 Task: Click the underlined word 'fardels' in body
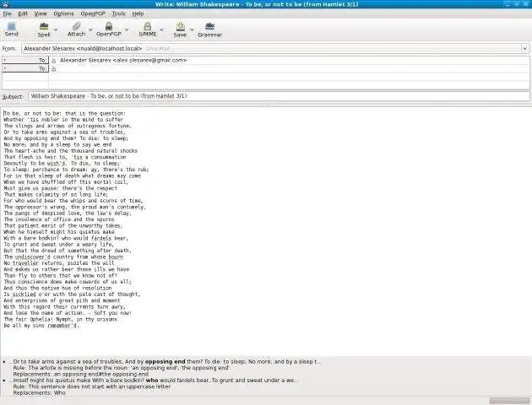101,238
